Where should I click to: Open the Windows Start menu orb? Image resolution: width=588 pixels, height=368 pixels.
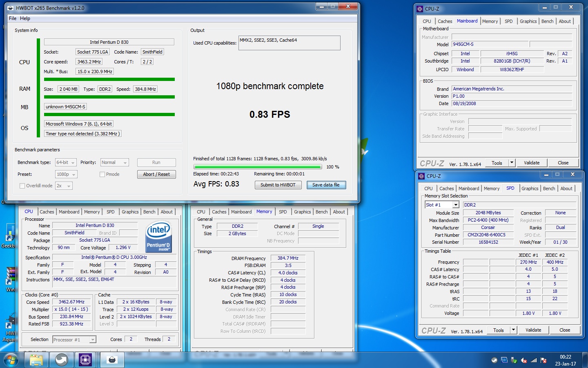11,360
